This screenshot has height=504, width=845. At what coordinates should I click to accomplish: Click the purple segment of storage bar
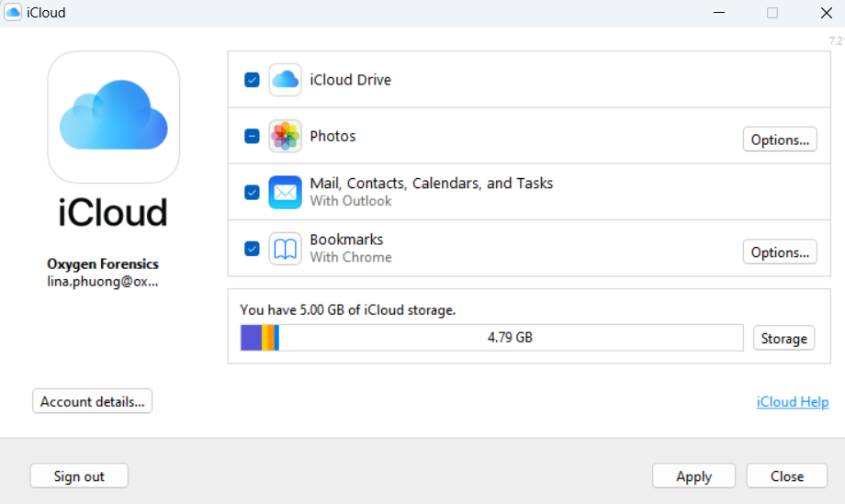251,338
